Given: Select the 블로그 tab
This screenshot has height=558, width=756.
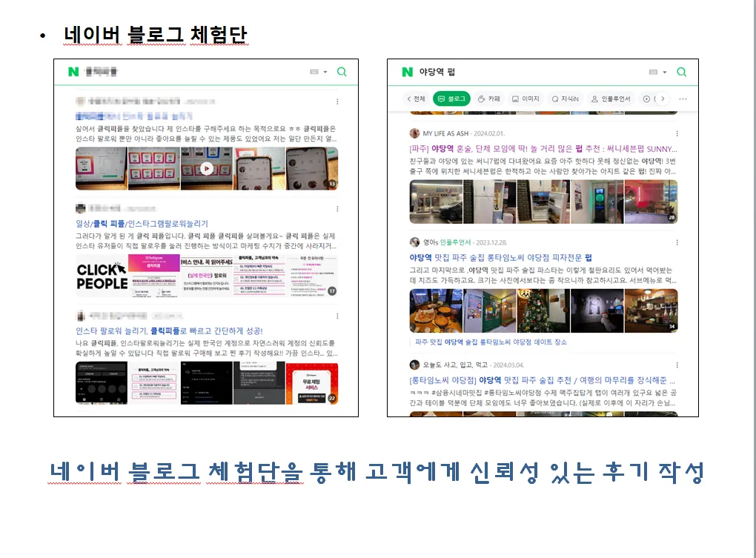Looking at the screenshot, I should click(451, 99).
